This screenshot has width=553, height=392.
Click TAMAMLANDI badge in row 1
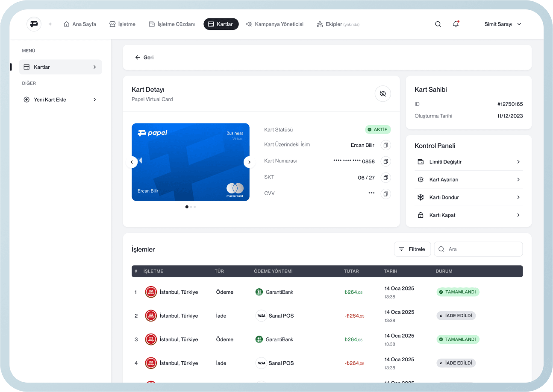[x=458, y=292]
